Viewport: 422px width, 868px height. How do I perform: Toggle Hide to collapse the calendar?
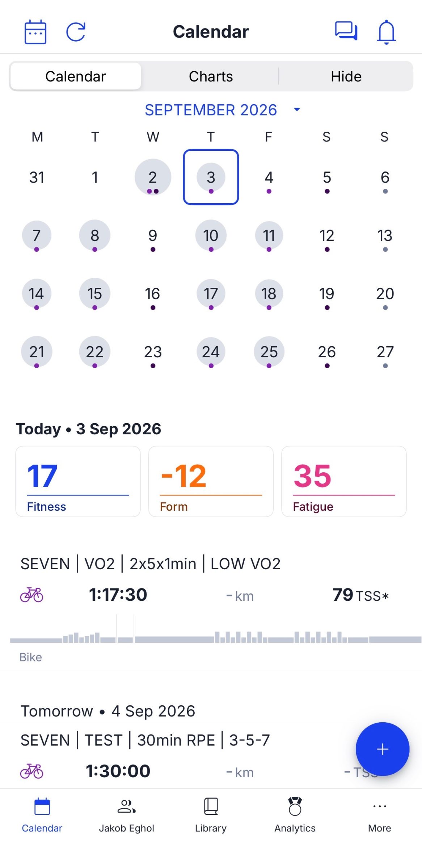tap(346, 76)
